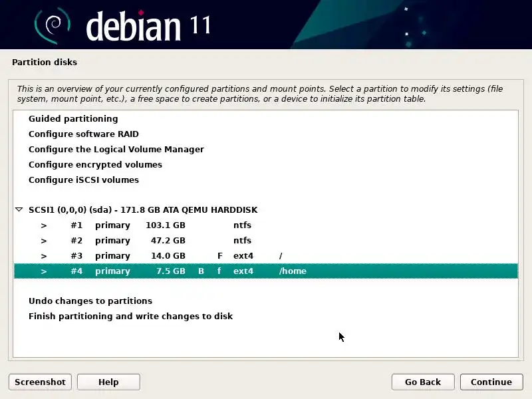532x399 pixels.
Task: Click the arrow marker of partition #3
Action: [x=44, y=256]
